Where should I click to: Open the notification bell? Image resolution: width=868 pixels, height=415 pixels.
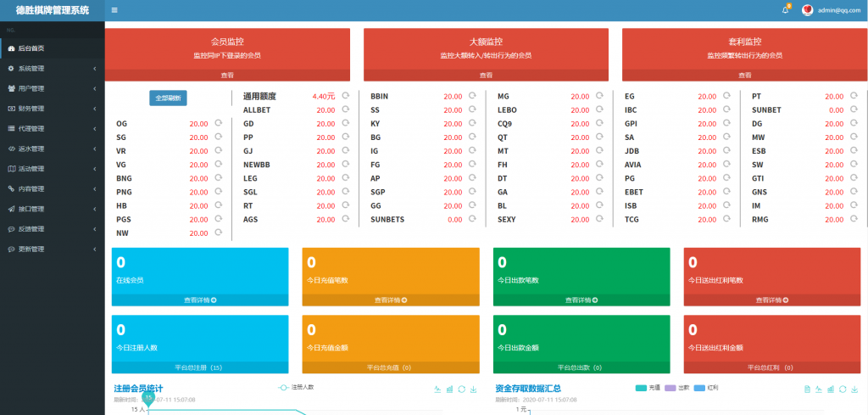tap(785, 10)
